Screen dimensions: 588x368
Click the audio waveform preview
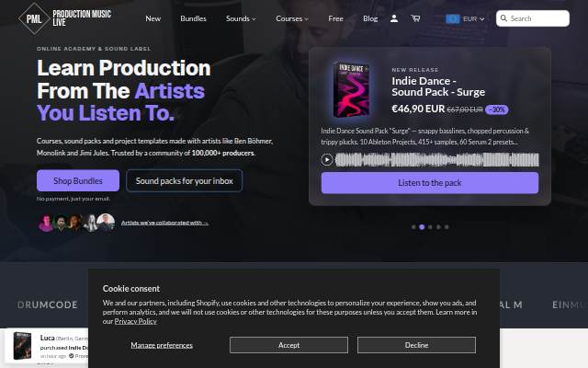pyautogui.click(x=437, y=159)
